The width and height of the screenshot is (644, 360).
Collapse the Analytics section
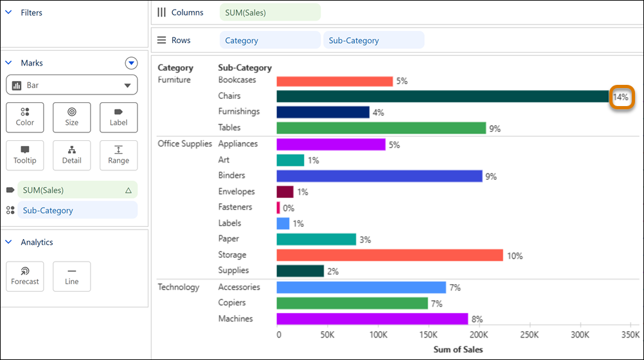click(x=8, y=242)
